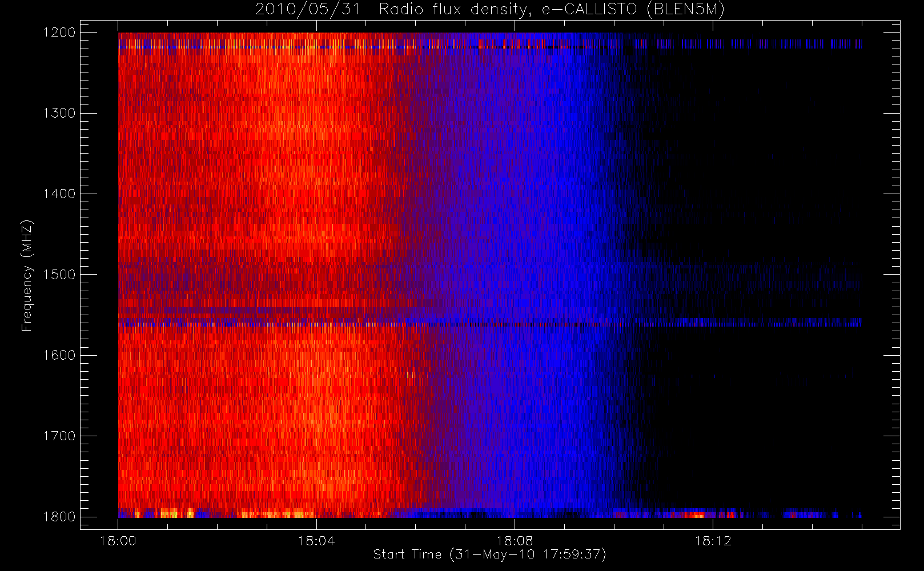This screenshot has width=924, height=571.
Task: Click the 18:08 time tick label
Action: pyautogui.click(x=515, y=541)
